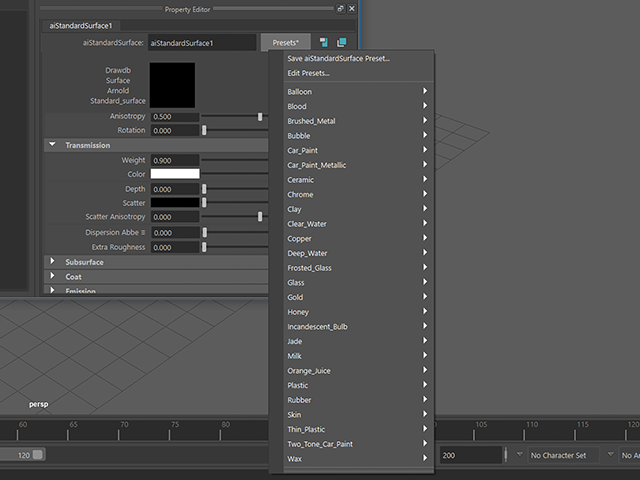Screen dimensions: 640x480
Task: Click the Dispersion Abbe slider handle
Action: (204, 233)
